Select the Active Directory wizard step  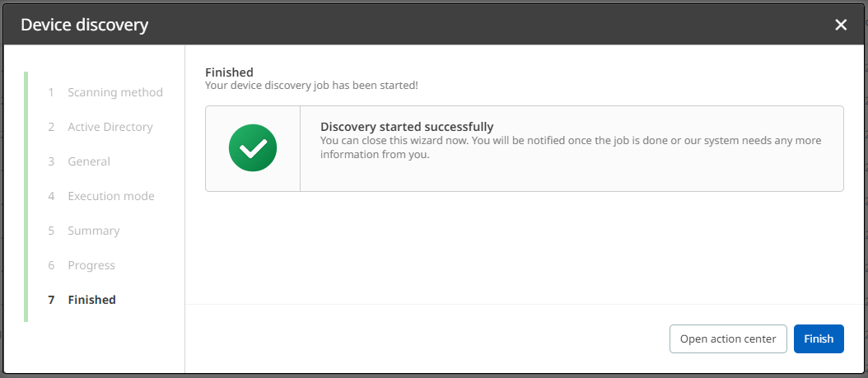pos(110,127)
